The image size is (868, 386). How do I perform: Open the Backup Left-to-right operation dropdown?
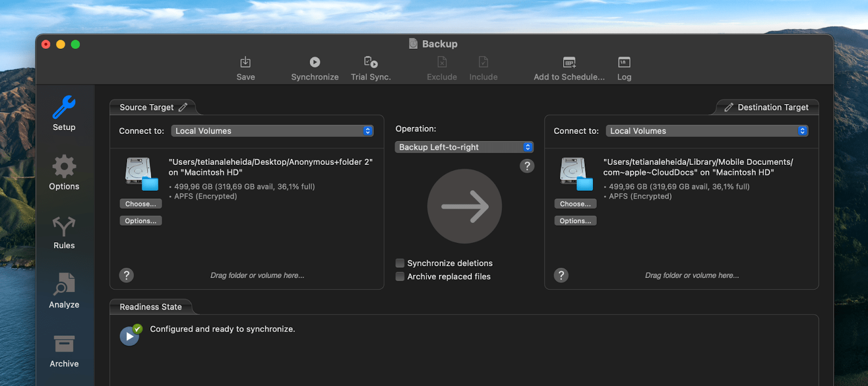464,147
